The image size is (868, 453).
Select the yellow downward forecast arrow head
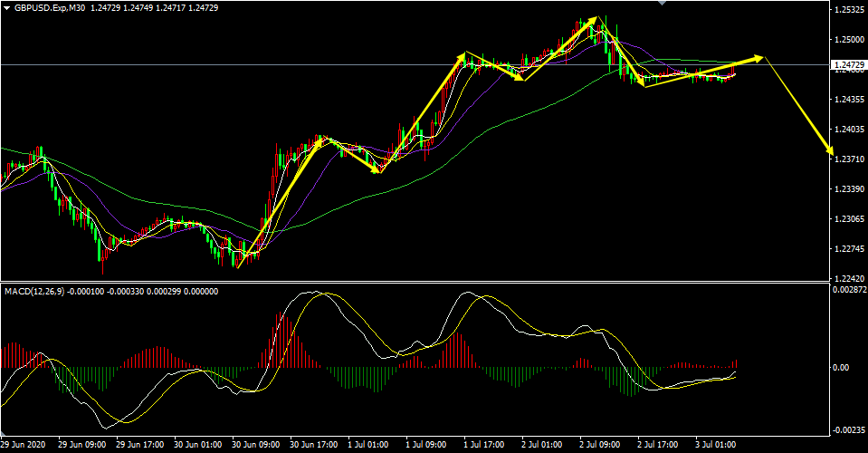tap(829, 149)
